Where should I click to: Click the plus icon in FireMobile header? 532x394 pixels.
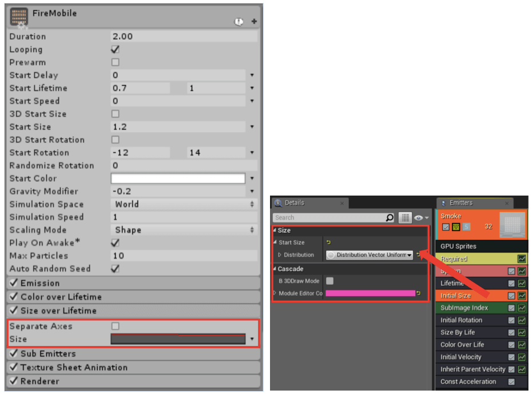click(x=254, y=22)
